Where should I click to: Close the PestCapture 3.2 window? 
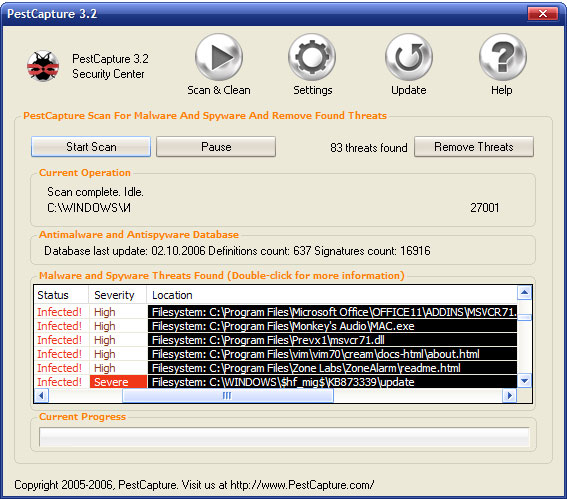[x=542, y=14]
